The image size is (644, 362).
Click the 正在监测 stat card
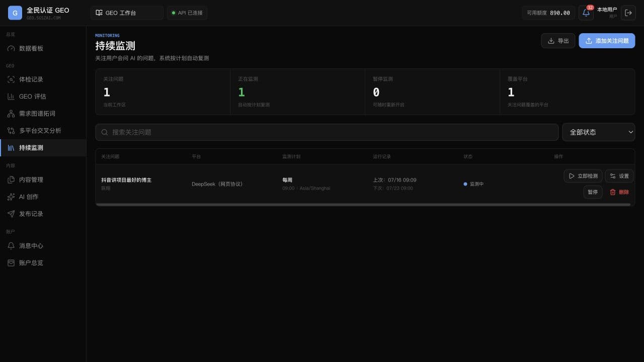(x=297, y=92)
